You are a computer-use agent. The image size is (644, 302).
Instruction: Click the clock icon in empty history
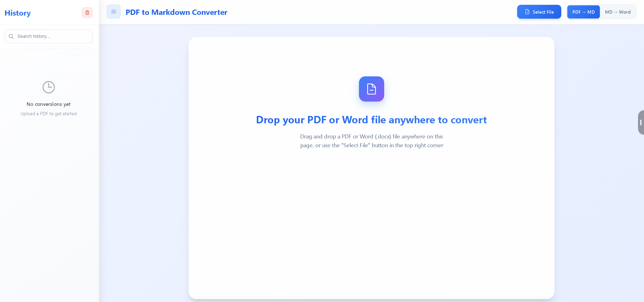pyautogui.click(x=48, y=87)
